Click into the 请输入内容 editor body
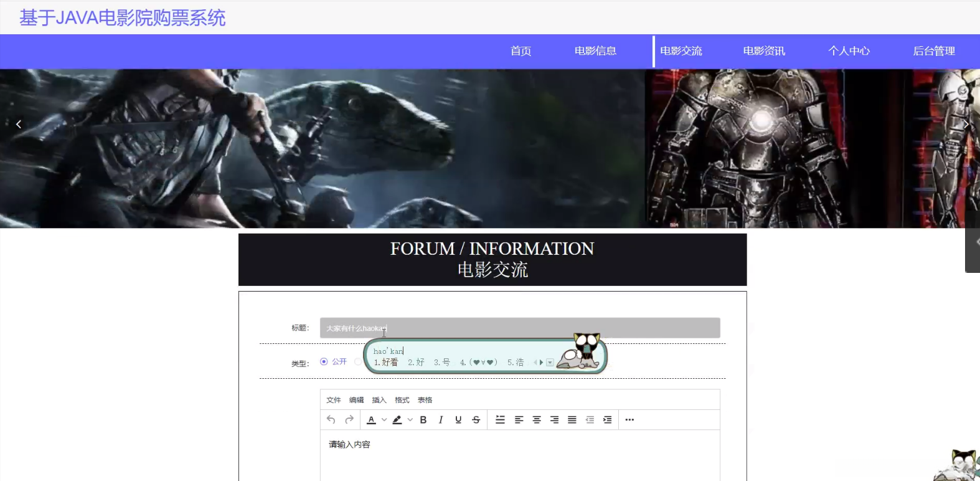Image resolution: width=980 pixels, height=481 pixels. [520, 455]
